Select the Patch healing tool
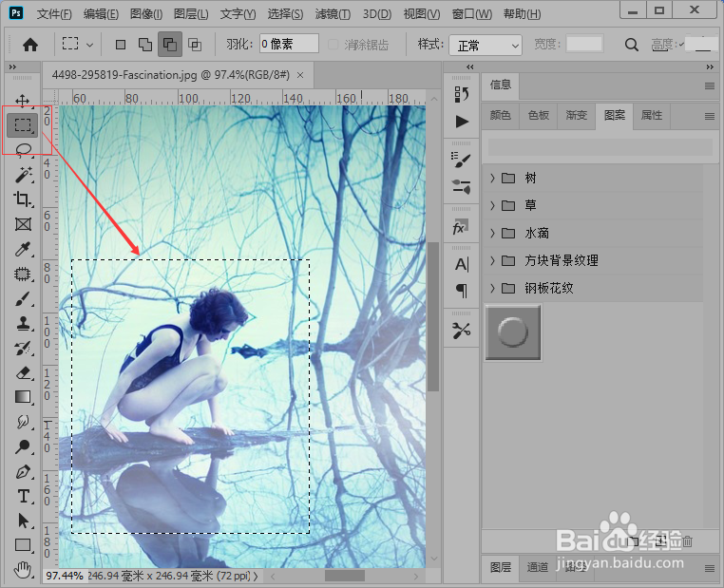724x588 pixels. [x=23, y=275]
